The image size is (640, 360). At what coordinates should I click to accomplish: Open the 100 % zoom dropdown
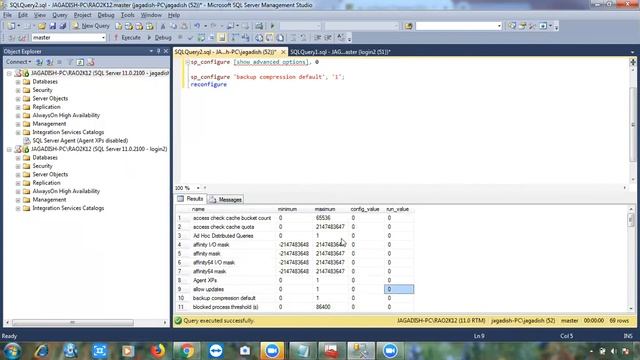198,188
